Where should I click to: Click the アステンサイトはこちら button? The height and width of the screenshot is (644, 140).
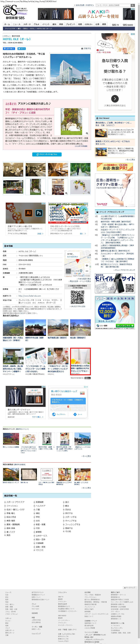47,154
